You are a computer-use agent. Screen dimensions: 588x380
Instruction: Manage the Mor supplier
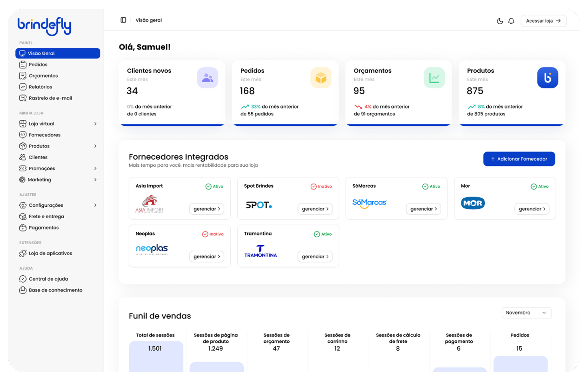click(532, 209)
